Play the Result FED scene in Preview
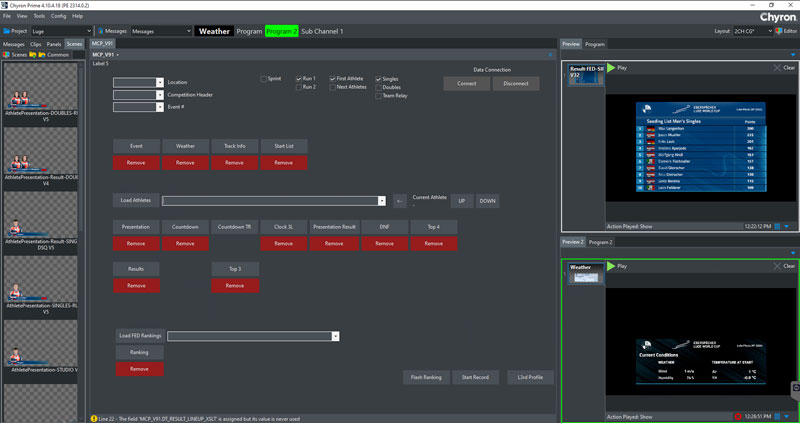 click(x=611, y=67)
